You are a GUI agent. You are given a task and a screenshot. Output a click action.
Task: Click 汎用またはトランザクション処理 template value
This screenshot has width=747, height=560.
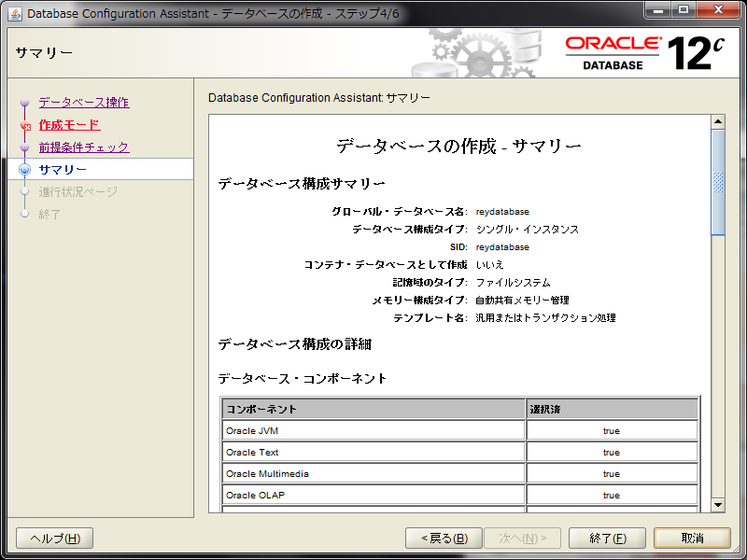point(545,317)
